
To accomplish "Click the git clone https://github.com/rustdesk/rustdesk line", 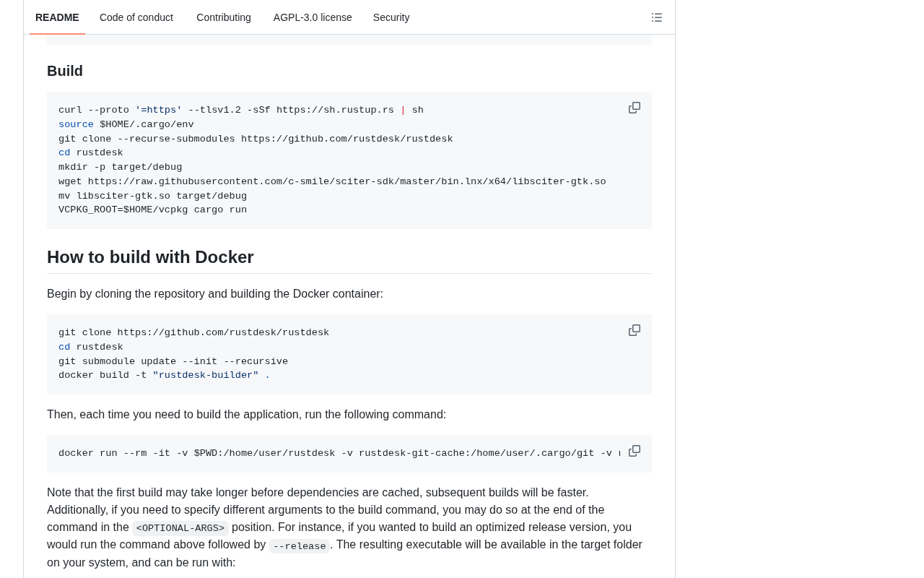I will coord(193,333).
